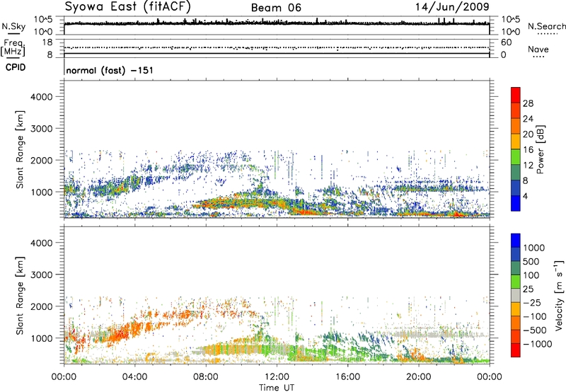Click "4000" tick on velocity panel range axis

click(x=41, y=243)
